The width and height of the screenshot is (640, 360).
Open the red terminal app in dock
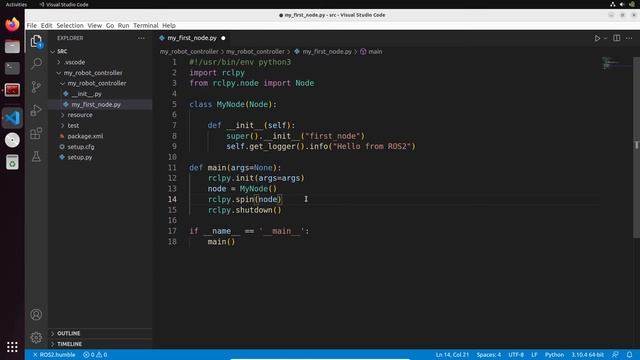point(12,90)
